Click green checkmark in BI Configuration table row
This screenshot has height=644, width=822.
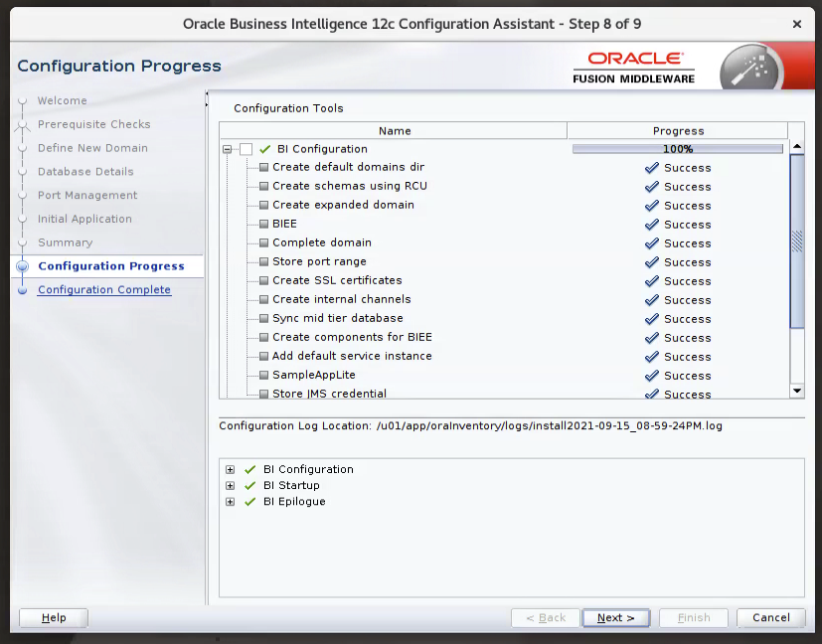click(x=265, y=149)
